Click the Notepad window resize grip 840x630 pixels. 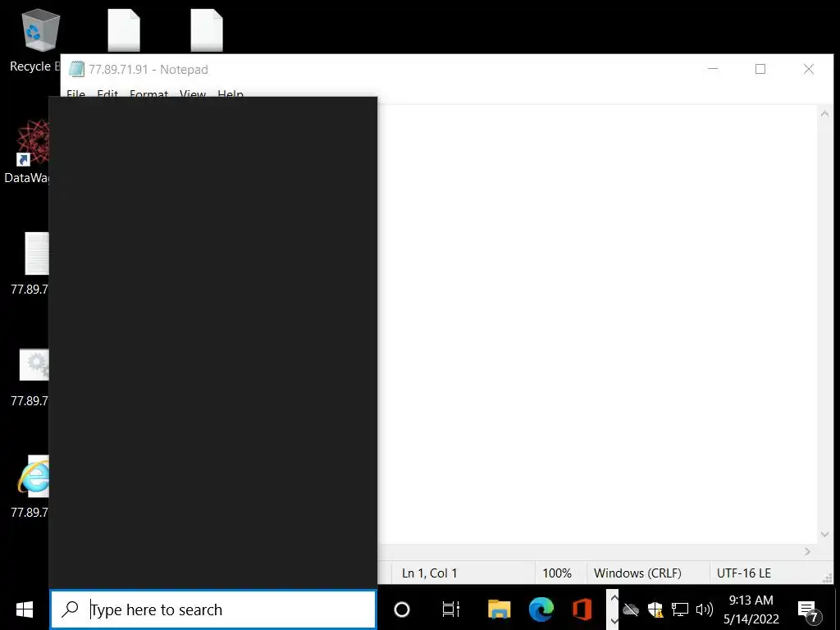click(x=827, y=577)
